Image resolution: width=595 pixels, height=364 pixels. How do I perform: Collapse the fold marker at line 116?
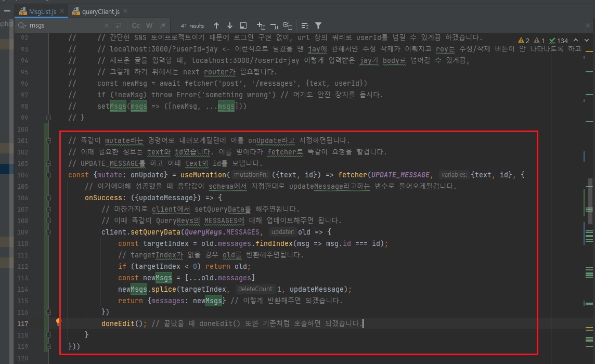(48, 312)
